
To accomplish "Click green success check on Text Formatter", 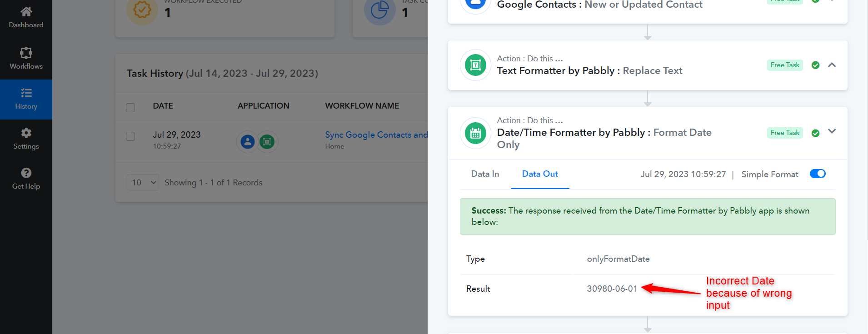I will point(815,65).
